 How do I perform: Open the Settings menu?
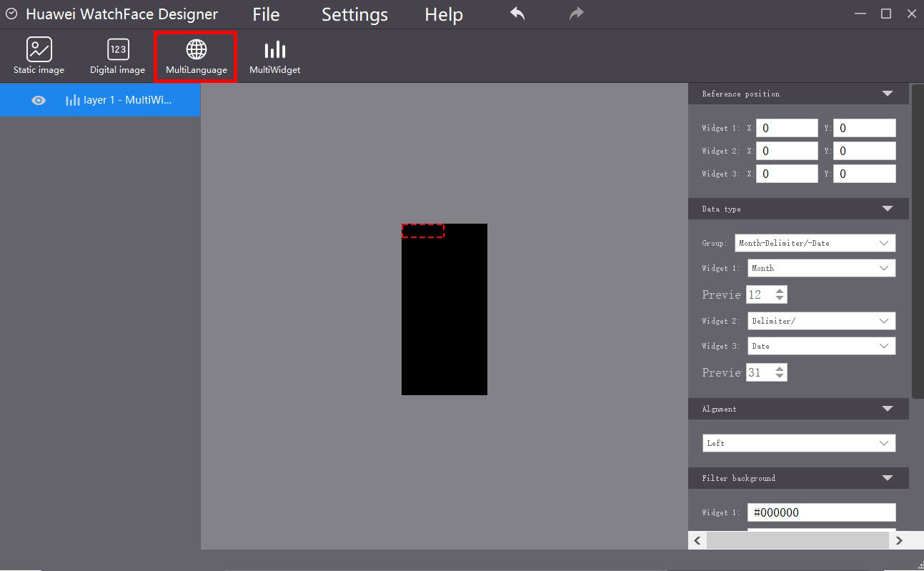click(354, 14)
